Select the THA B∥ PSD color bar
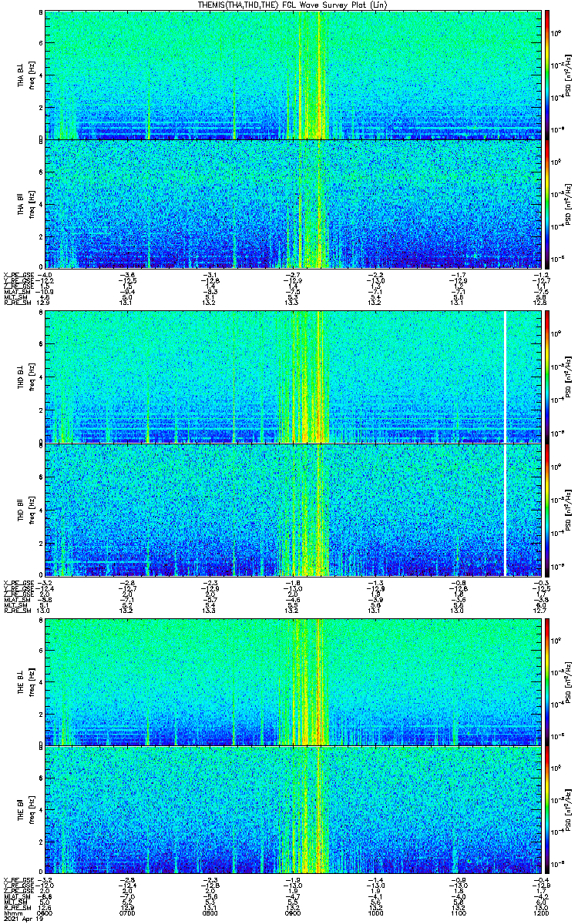Image resolution: width=578 pixels, height=924 pixels. [x=547, y=203]
